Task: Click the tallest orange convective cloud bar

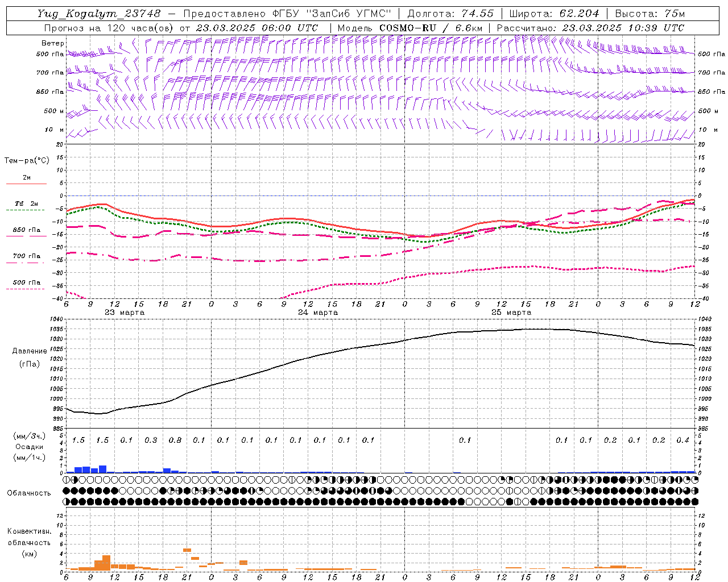Action: pos(106,563)
